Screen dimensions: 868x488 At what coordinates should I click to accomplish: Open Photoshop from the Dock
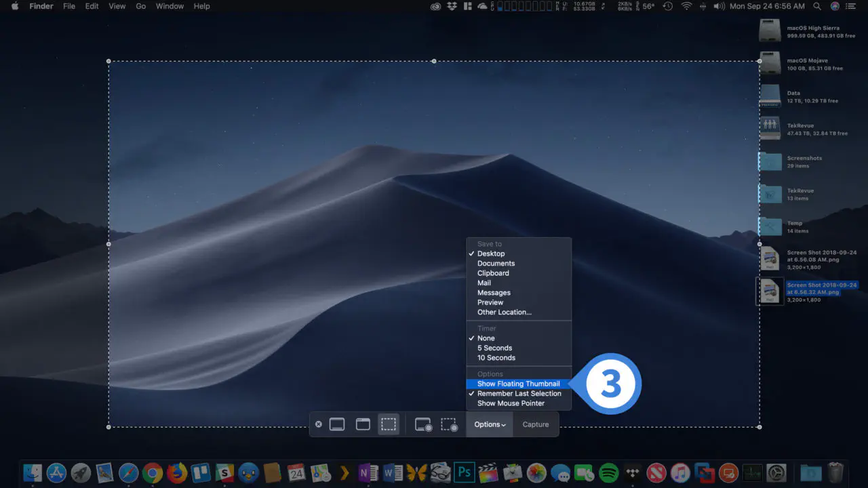[465, 472]
